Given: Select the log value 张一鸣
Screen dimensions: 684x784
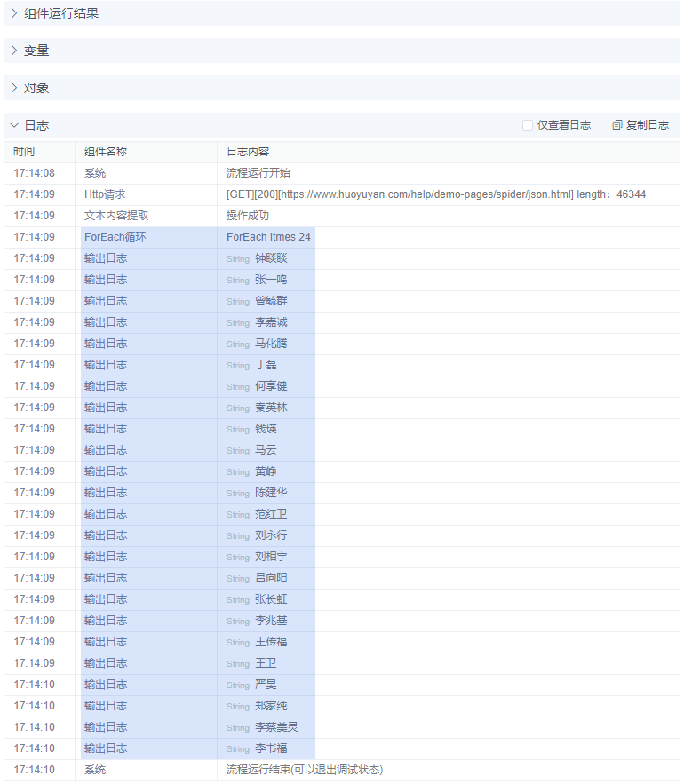Looking at the screenshot, I should point(271,280).
